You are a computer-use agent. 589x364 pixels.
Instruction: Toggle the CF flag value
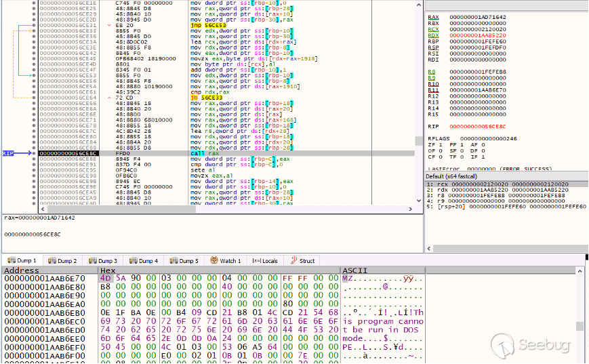coord(441,157)
